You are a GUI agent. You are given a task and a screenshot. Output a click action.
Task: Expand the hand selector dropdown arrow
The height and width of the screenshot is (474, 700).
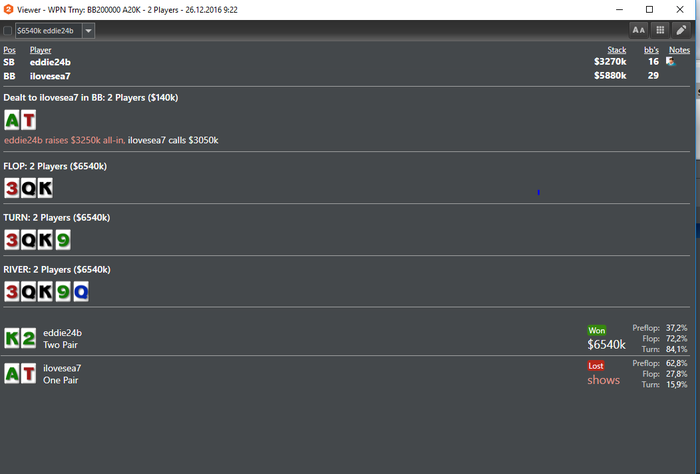[x=88, y=31]
